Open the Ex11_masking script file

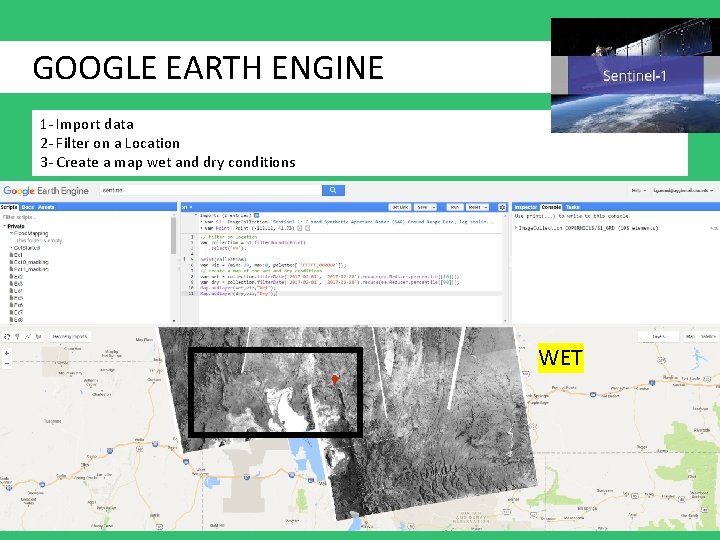pos(29,269)
